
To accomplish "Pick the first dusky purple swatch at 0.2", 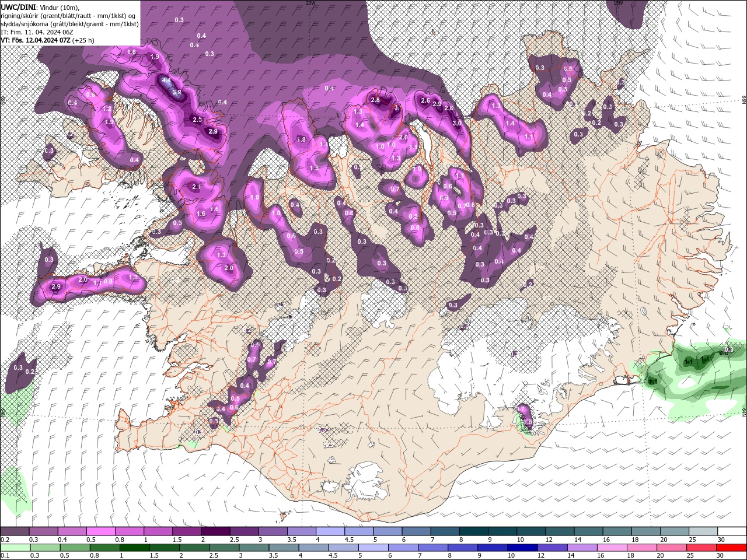I will coord(15,531).
